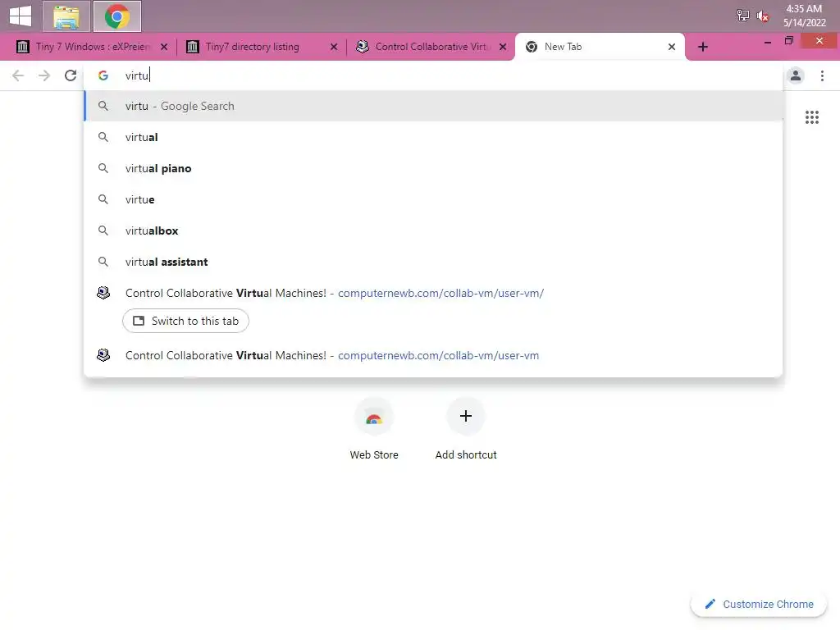Close the Tiny7 directory listing tab
Viewport: 840px width, 630px height.
pos(334,47)
